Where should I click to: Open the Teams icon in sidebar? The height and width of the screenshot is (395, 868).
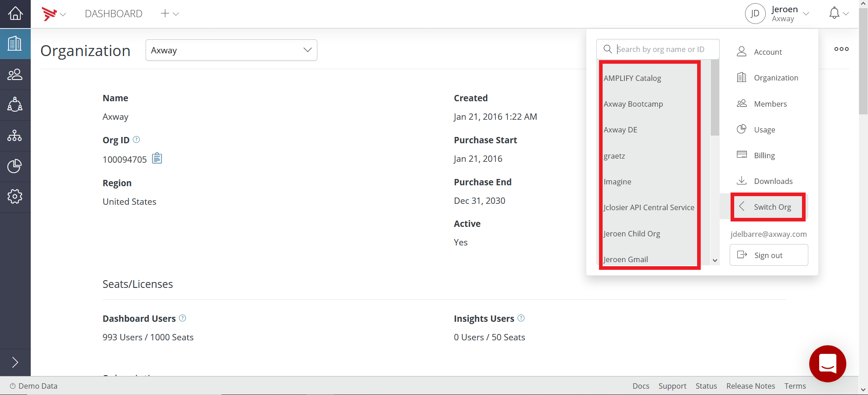(x=15, y=104)
